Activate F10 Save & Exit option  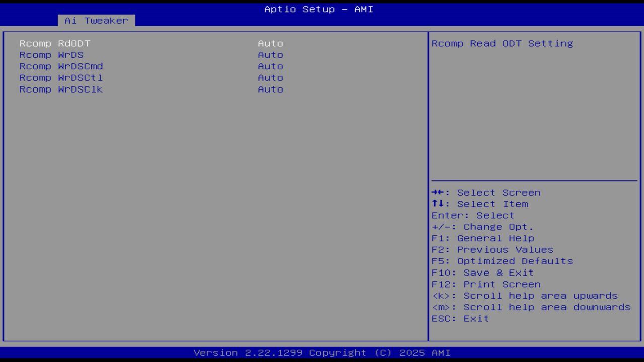pyautogui.click(x=482, y=273)
